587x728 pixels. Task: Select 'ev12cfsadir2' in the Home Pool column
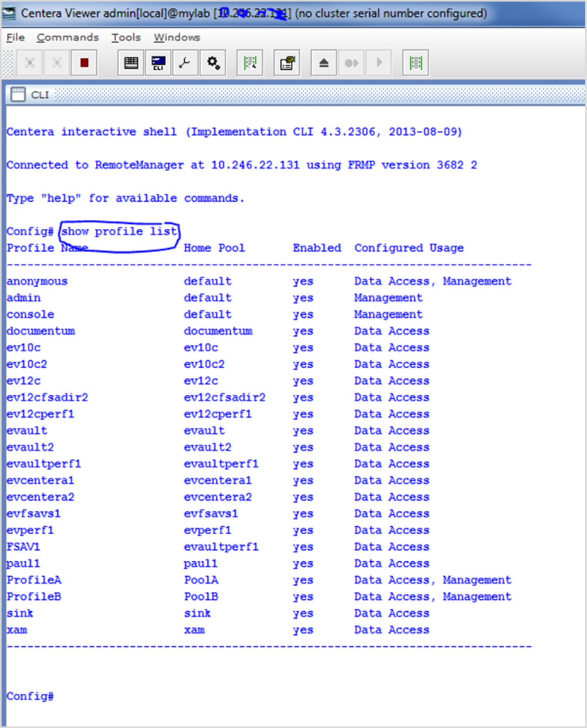(x=225, y=397)
